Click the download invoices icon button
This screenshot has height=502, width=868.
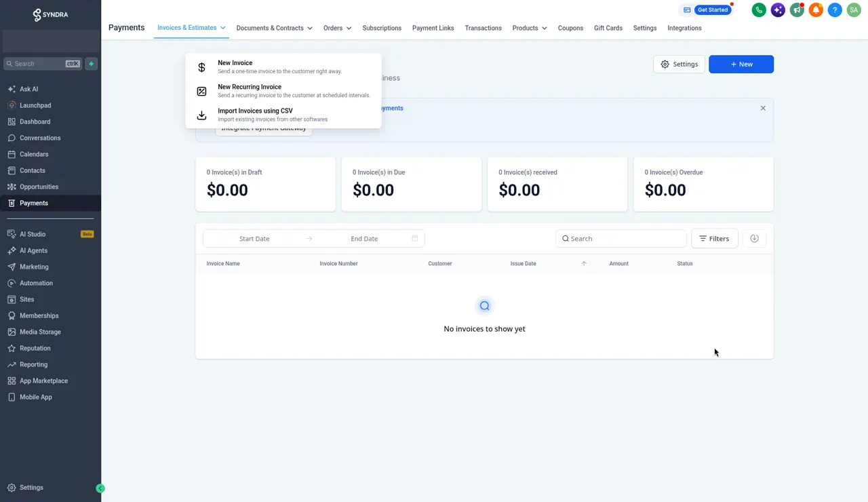pyautogui.click(x=754, y=238)
